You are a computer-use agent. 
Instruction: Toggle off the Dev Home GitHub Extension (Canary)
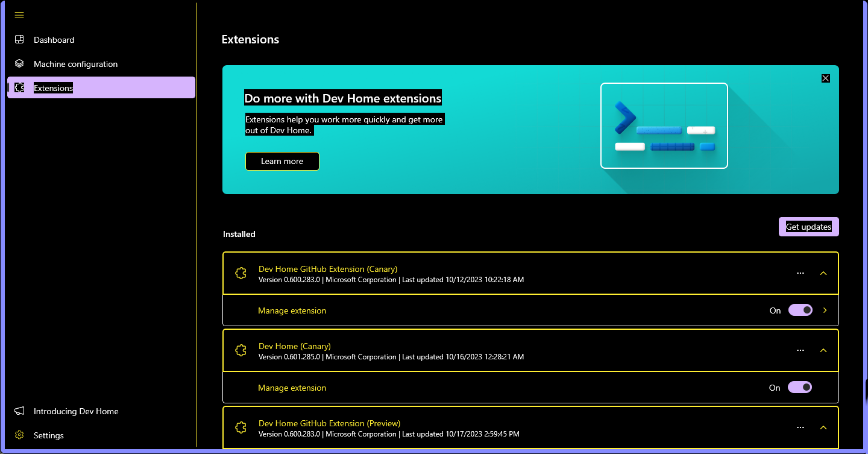point(800,310)
